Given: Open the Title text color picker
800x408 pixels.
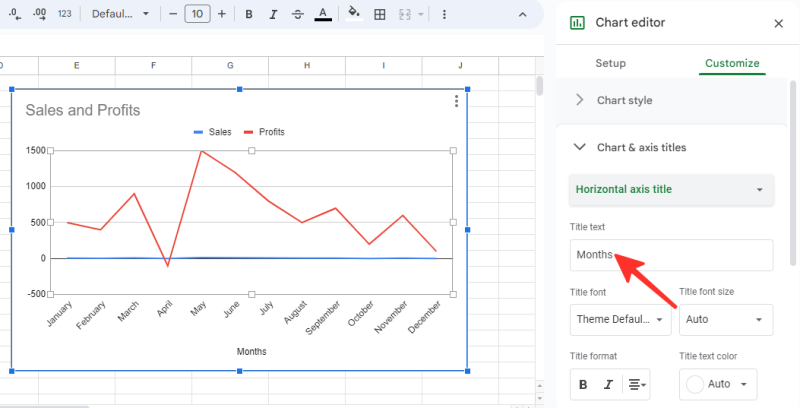Looking at the screenshot, I should click(717, 384).
